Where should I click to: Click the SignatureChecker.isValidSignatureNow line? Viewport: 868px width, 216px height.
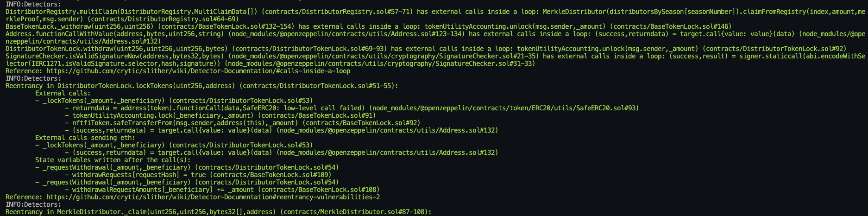435,60
